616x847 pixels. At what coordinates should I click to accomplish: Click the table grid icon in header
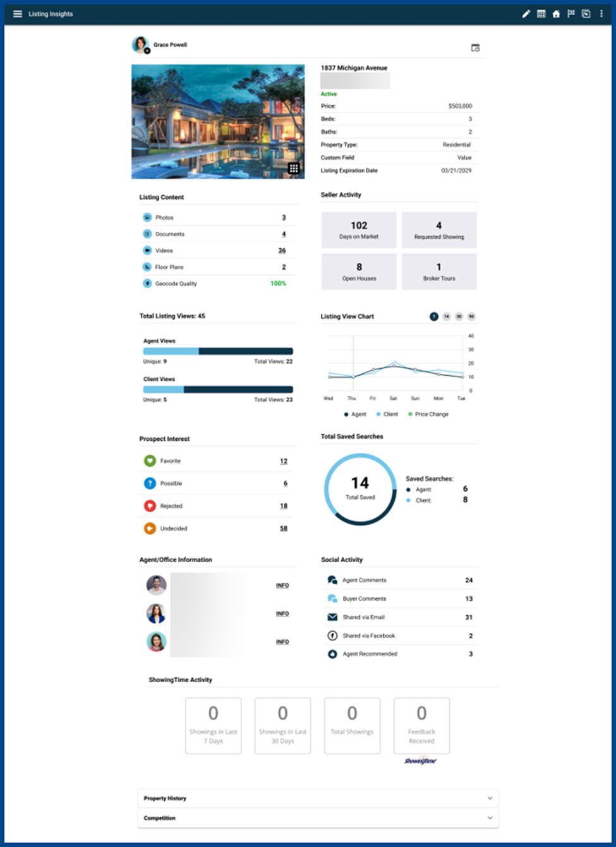coord(541,14)
